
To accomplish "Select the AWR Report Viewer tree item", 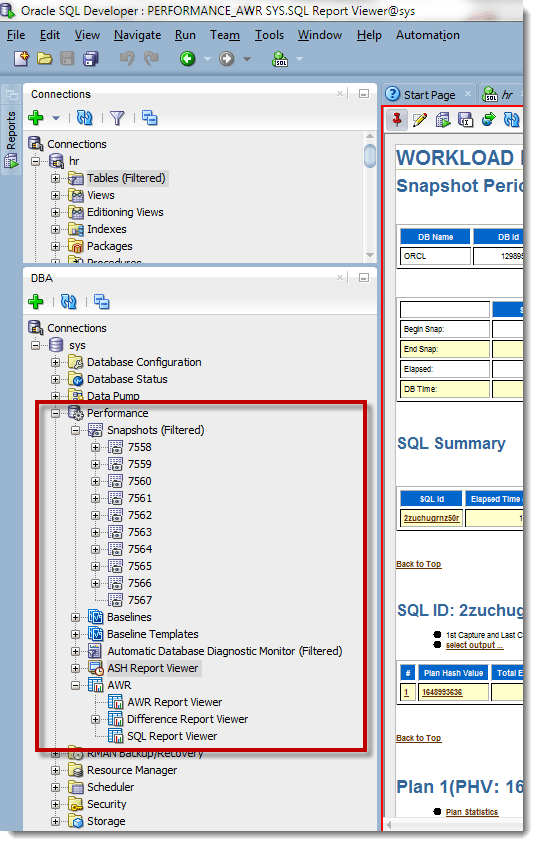I will tap(174, 702).
